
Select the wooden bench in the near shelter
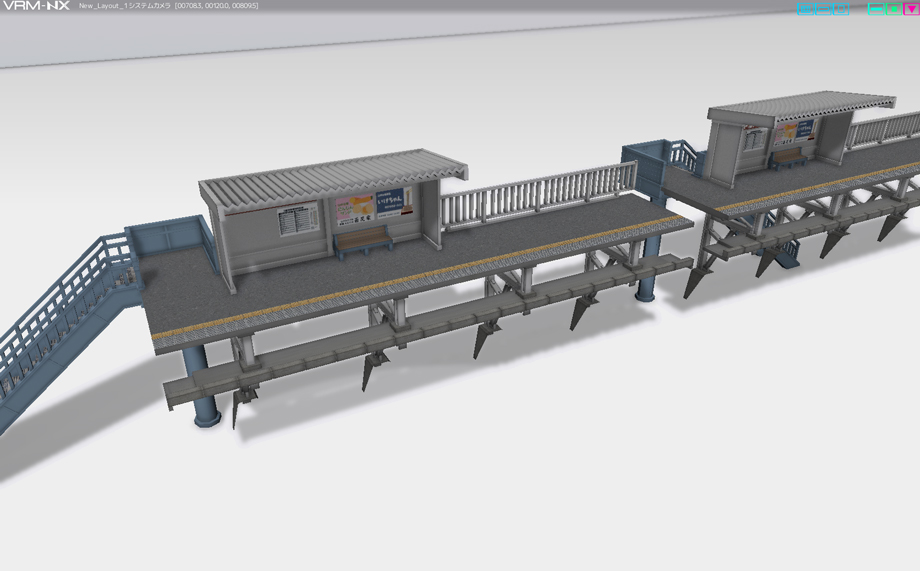tap(363, 241)
